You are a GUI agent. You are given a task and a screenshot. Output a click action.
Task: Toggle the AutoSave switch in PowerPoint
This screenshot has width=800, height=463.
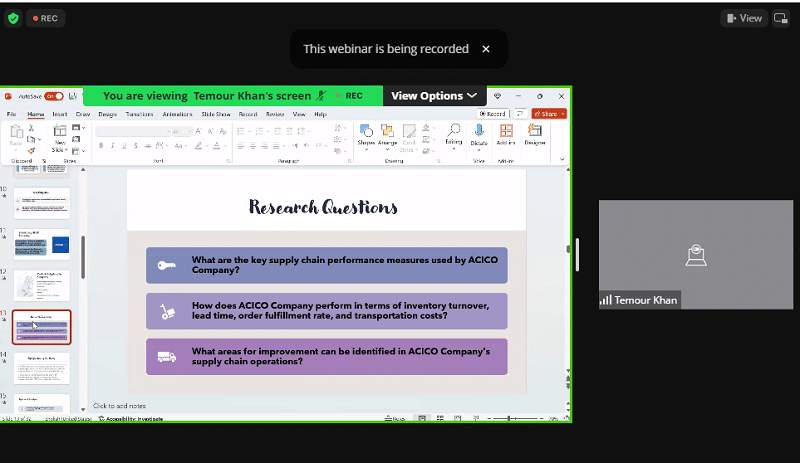click(x=54, y=96)
